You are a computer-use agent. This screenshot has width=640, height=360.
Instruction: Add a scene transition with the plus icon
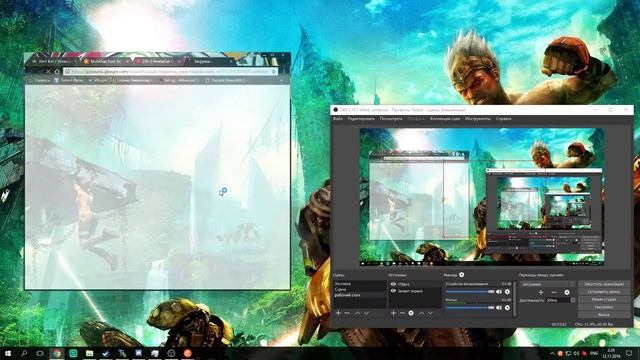pyautogui.click(x=541, y=292)
